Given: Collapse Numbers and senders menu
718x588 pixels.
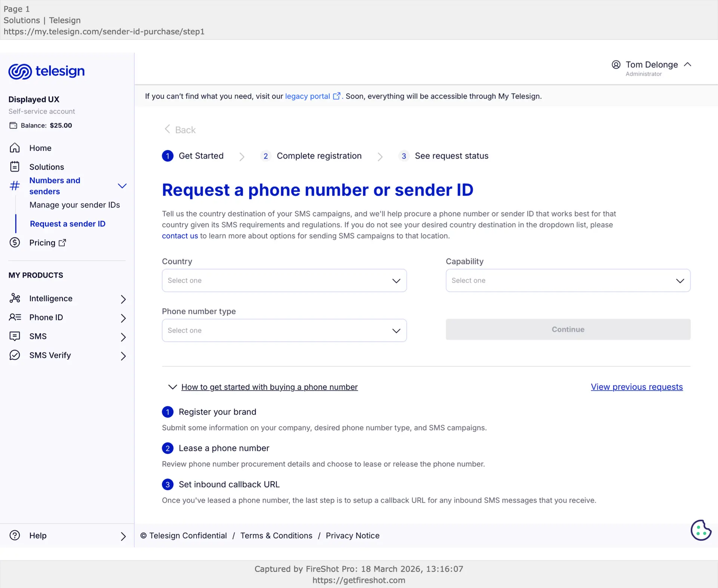Looking at the screenshot, I should pyautogui.click(x=122, y=186).
